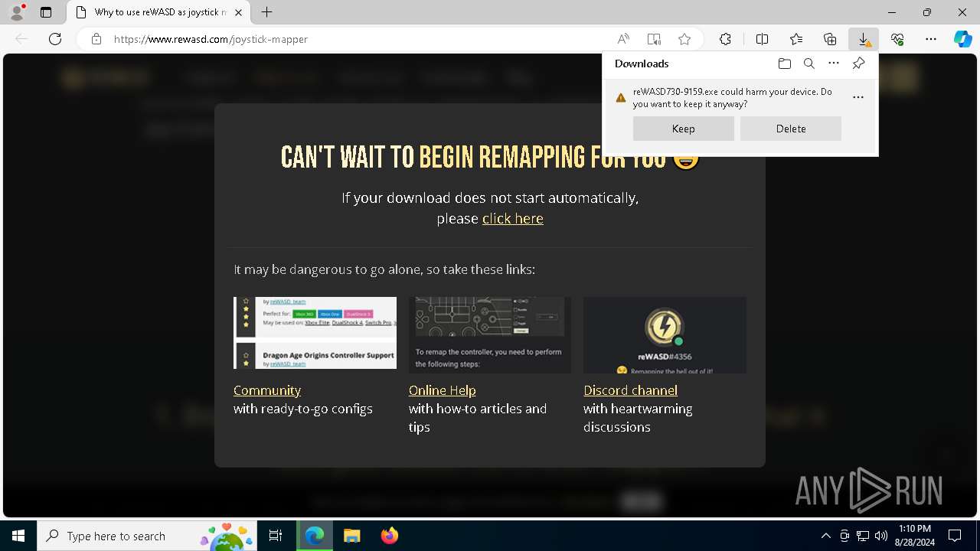
Task: Launch Copilot sidebar
Action: point(962,39)
